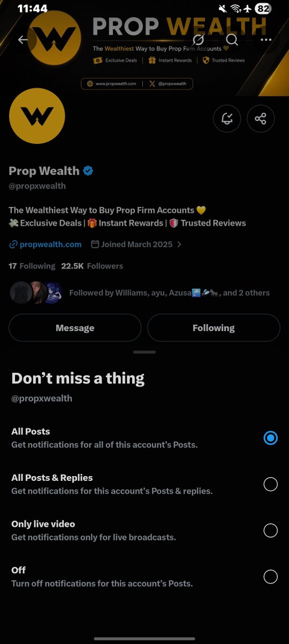Expand Joined March 2025 chevron
This screenshot has height=644, width=289.
click(179, 244)
